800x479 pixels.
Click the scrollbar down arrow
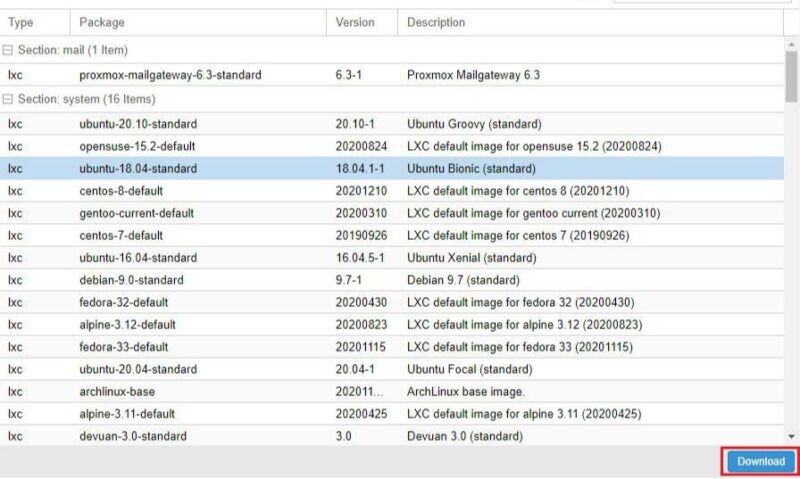[792, 437]
